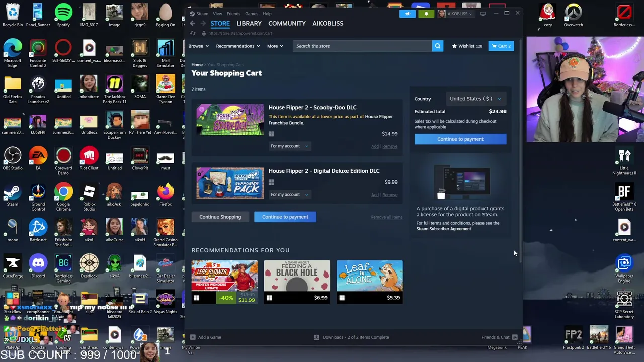
Task: Open Downloads 2 of 2 Items Complete
Action: pyautogui.click(x=351, y=337)
